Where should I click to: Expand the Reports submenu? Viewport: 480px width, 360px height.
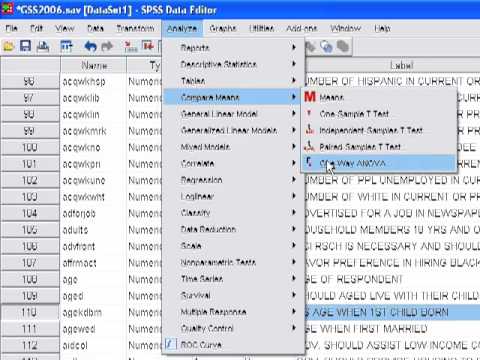[x=233, y=48]
